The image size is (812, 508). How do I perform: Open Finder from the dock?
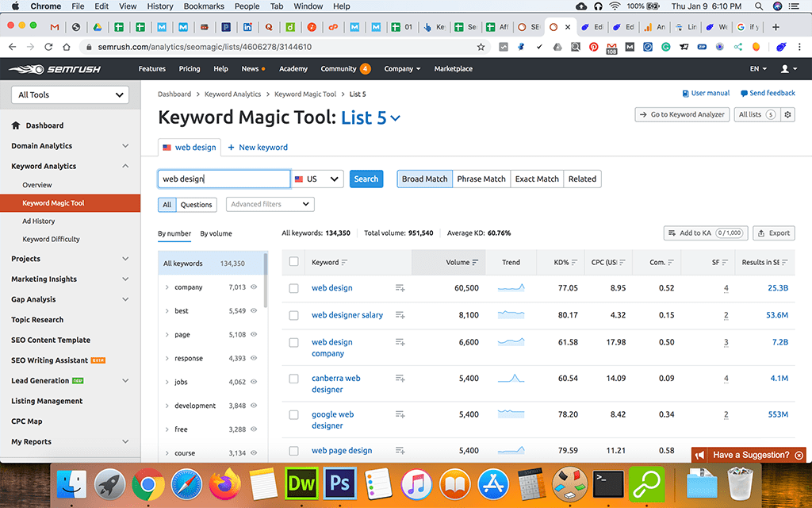pyautogui.click(x=71, y=483)
